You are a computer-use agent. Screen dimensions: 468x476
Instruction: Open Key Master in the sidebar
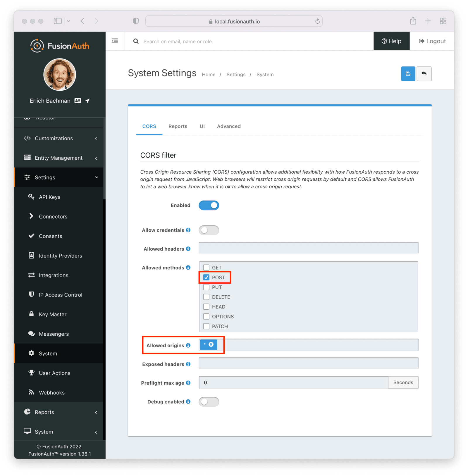click(58, 314)
